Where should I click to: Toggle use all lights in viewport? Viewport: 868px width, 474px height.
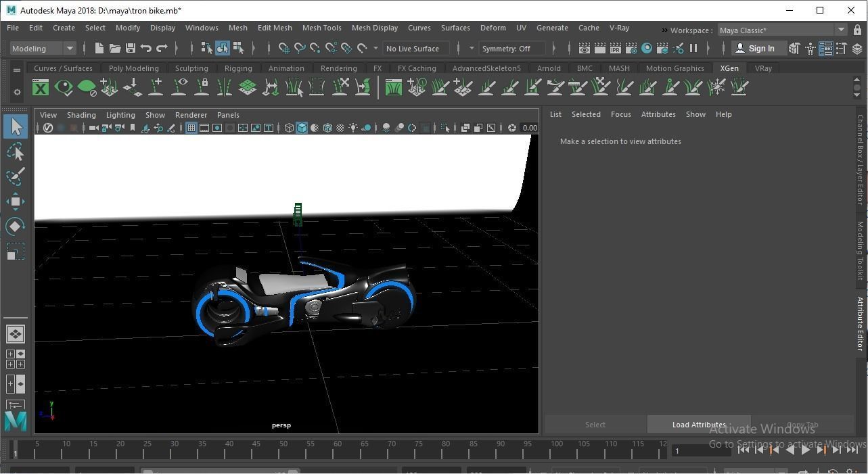tap(353, 128)
